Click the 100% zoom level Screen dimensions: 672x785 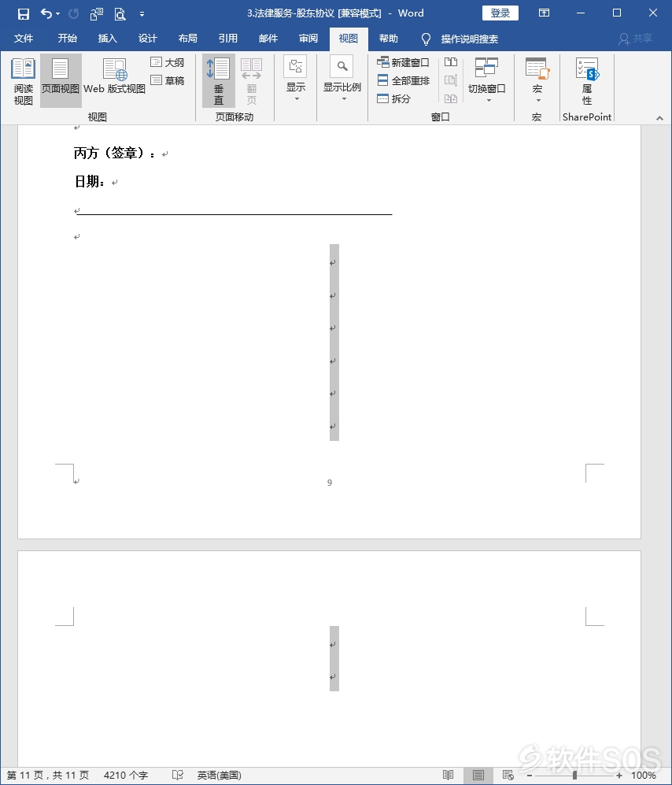point(644,776)
